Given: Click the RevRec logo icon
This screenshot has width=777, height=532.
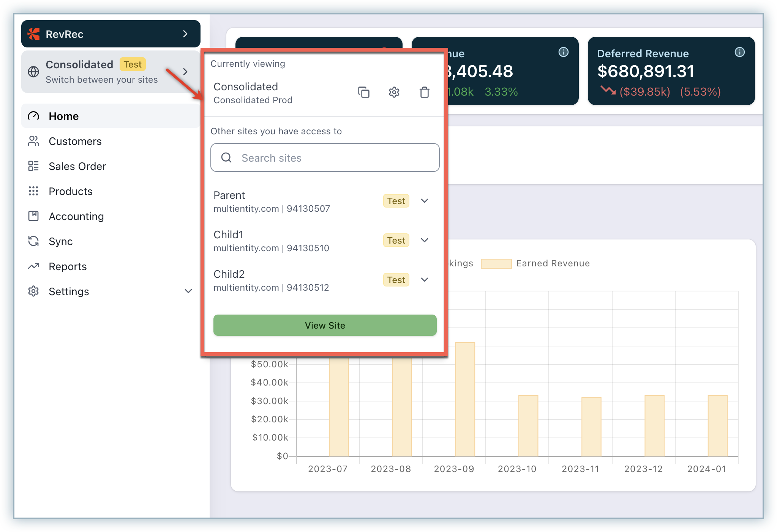Looking at the screenshot, I should point(33,34).
